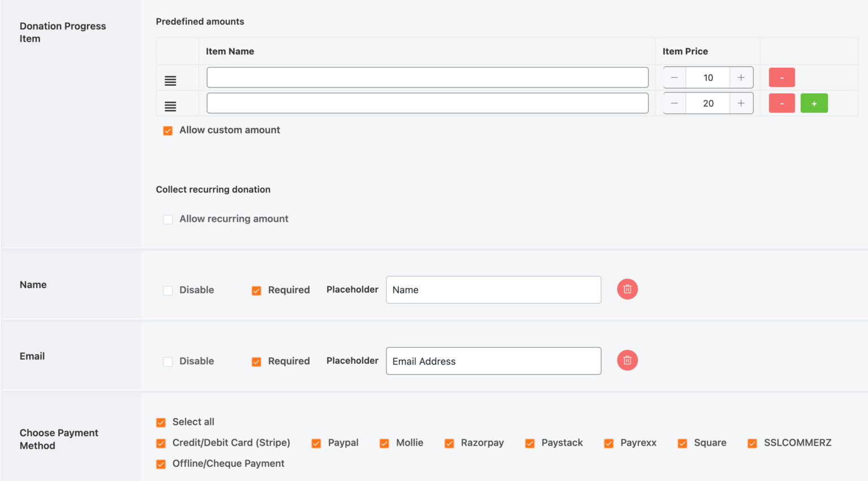Click the Name placeholder text field
868x481 pixels.
click(x=493, y=290)
